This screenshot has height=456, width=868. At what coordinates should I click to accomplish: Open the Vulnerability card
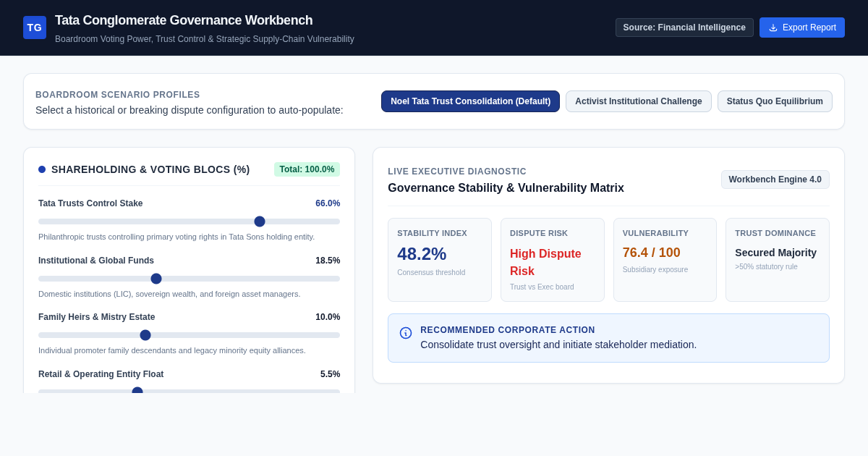click(665, 260)
